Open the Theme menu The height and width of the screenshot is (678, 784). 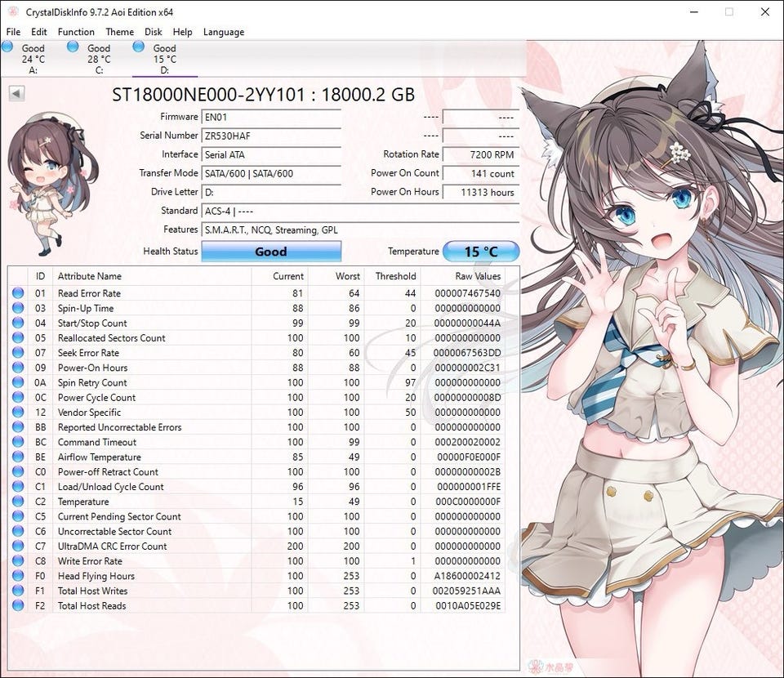click(x=120, y=32)
